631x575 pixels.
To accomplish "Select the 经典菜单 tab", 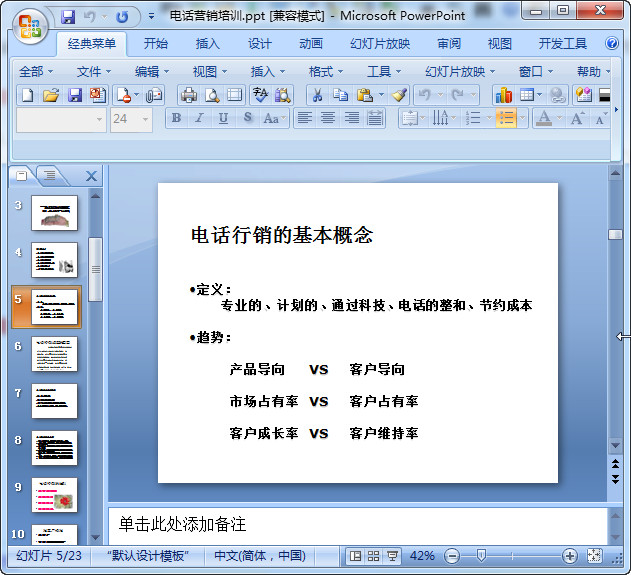I will (92, 43).
